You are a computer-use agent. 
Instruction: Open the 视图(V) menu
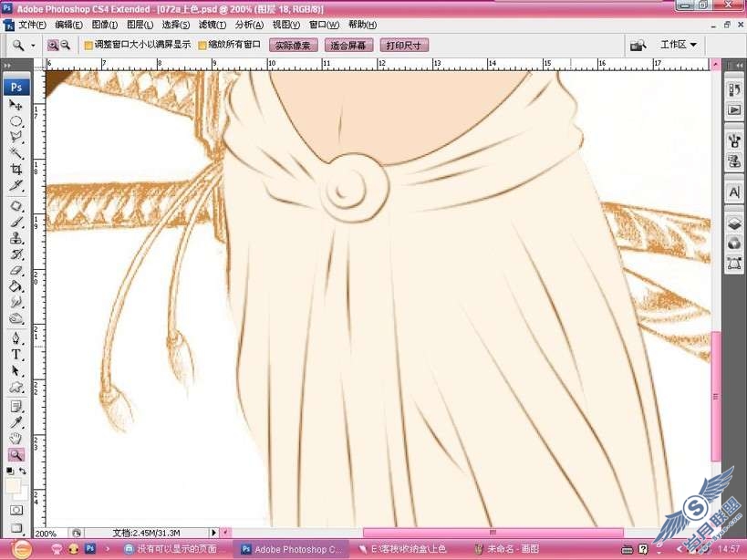click(x=285, y=25)
